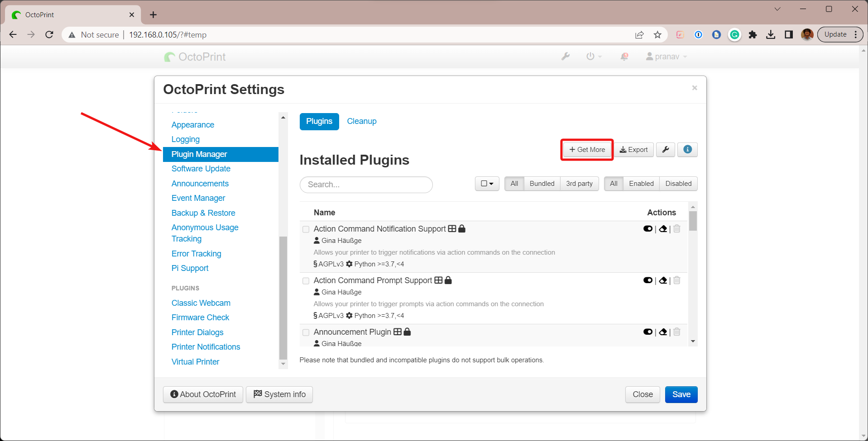Open Classic Webcam plugin settings
Viewport: 868px width, 441px height.
coord(201,303)
